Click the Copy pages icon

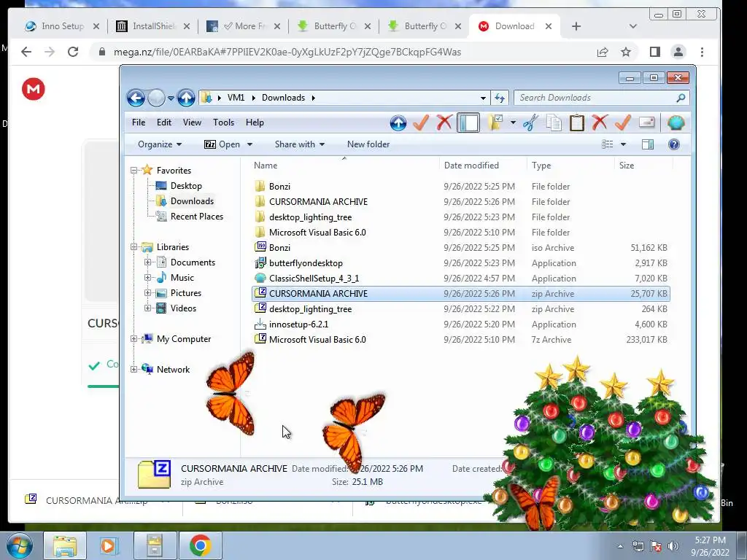point(554,122)
